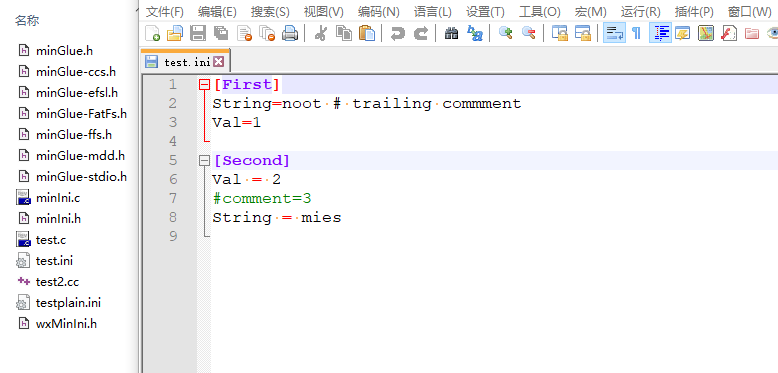Place cursor on the #comment=3 line
Viewport: 778px width, 373px height.
tap(262, 198)
